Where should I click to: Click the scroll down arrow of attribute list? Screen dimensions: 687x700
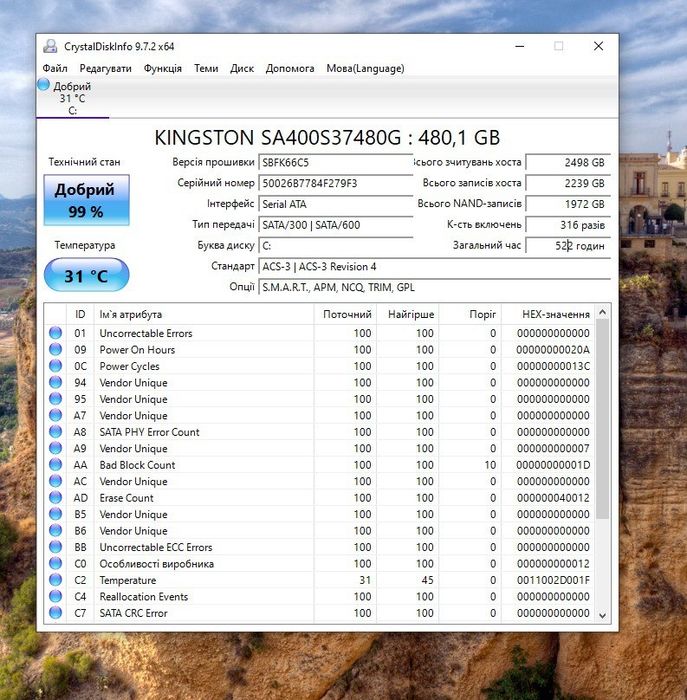[602, 616]
